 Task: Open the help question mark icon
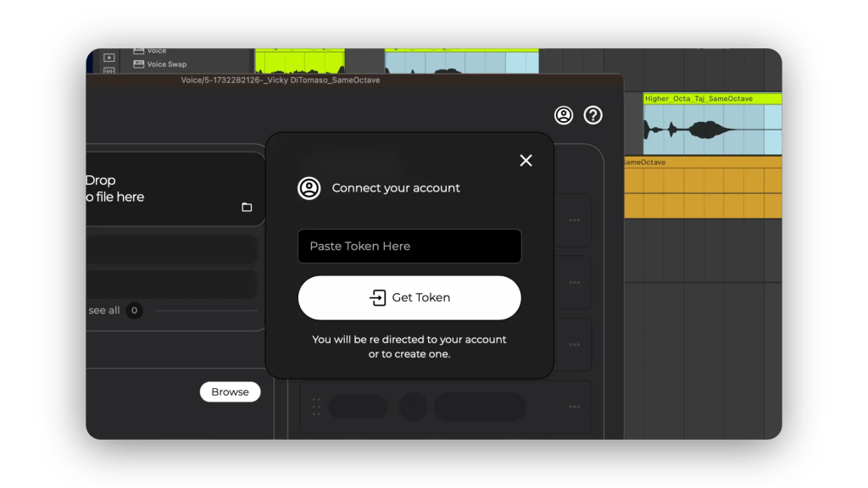pos(593,115)
